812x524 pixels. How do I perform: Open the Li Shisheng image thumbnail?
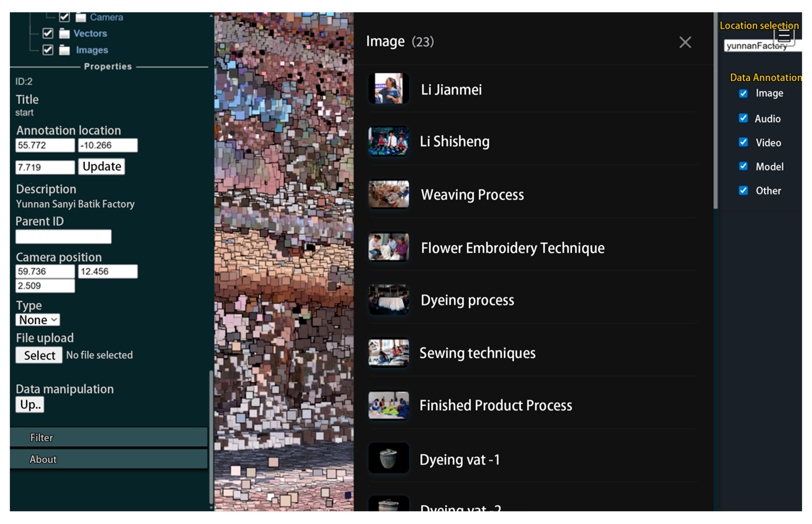[x=388, y=141]
